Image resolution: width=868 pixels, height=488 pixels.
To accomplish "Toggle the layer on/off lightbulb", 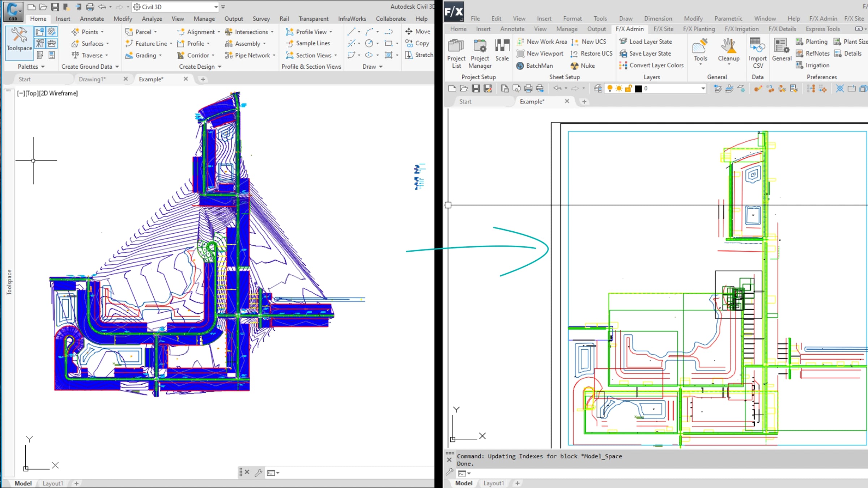I will (x=610, y=89).
